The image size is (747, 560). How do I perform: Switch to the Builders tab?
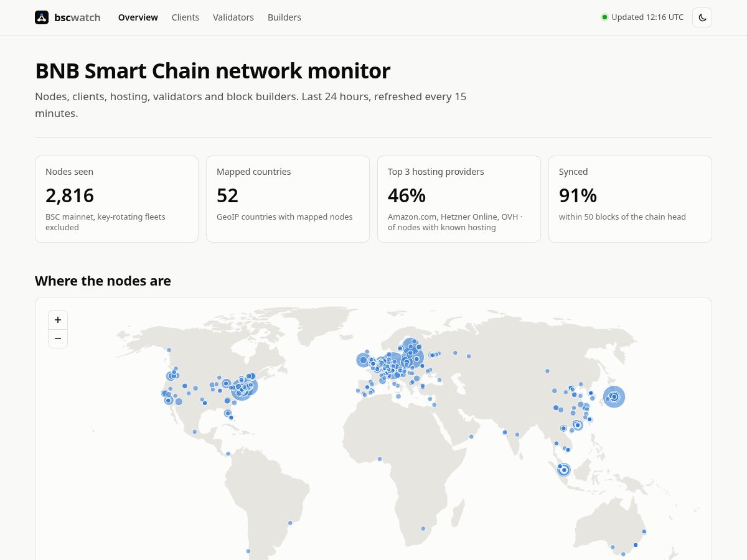point(284,17)
